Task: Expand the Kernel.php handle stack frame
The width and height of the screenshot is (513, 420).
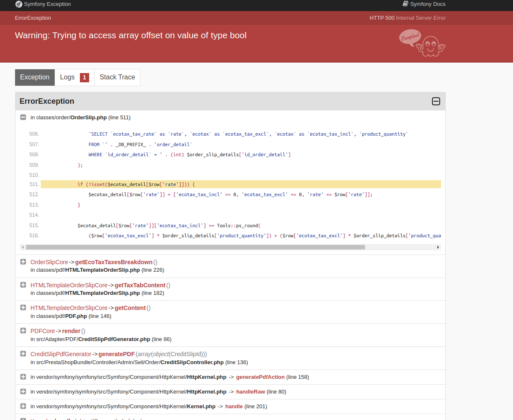Action: [23, 406]
